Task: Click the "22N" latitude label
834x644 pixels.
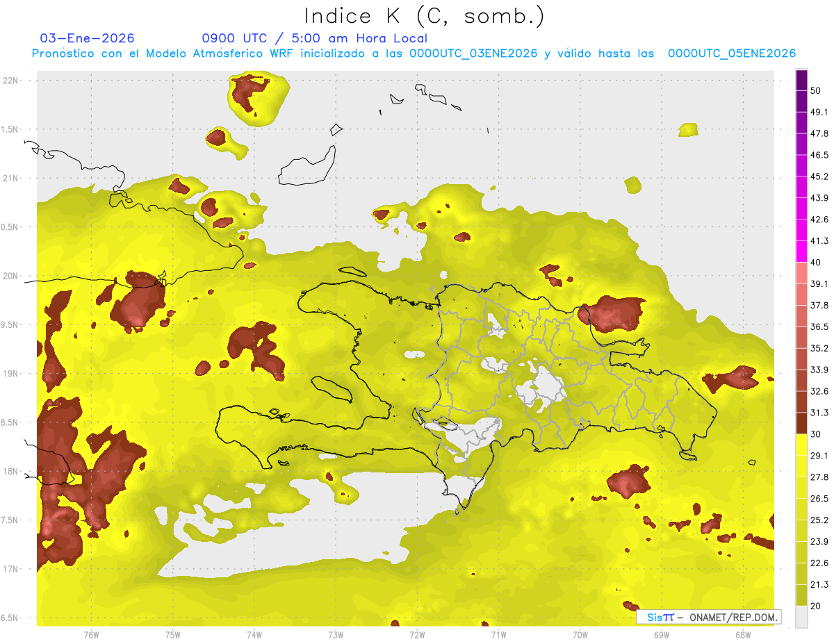Action: pos(12,80)
